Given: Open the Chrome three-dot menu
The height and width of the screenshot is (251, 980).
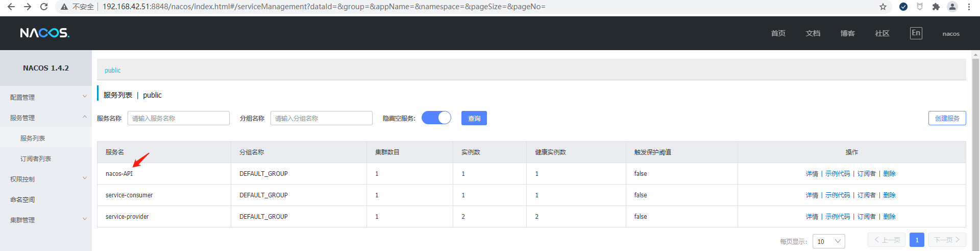Looking at the screenshot, I should [x=969, y=7].
